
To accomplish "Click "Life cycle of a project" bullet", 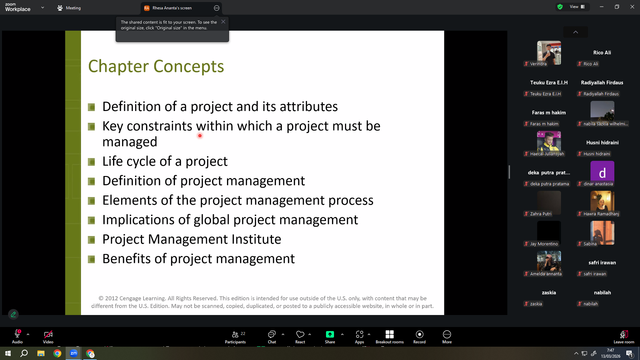I will [165, 162].
